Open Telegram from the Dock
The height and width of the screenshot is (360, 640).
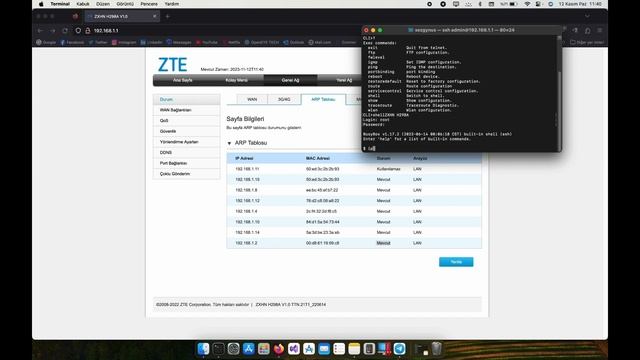[x=400, y=349]
